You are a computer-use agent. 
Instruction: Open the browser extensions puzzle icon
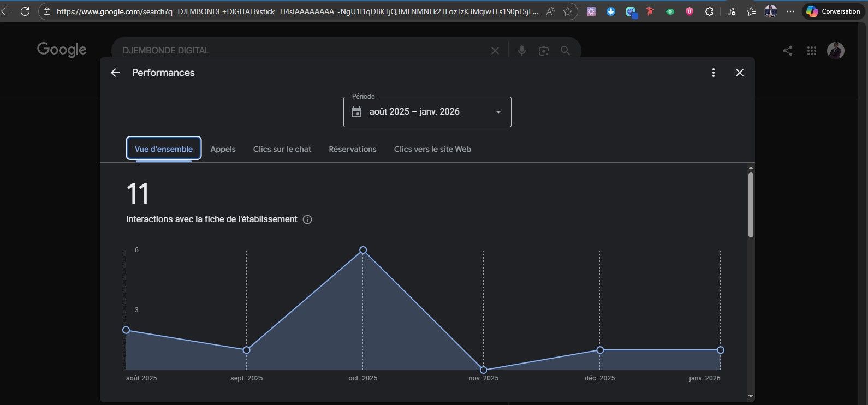709,11
